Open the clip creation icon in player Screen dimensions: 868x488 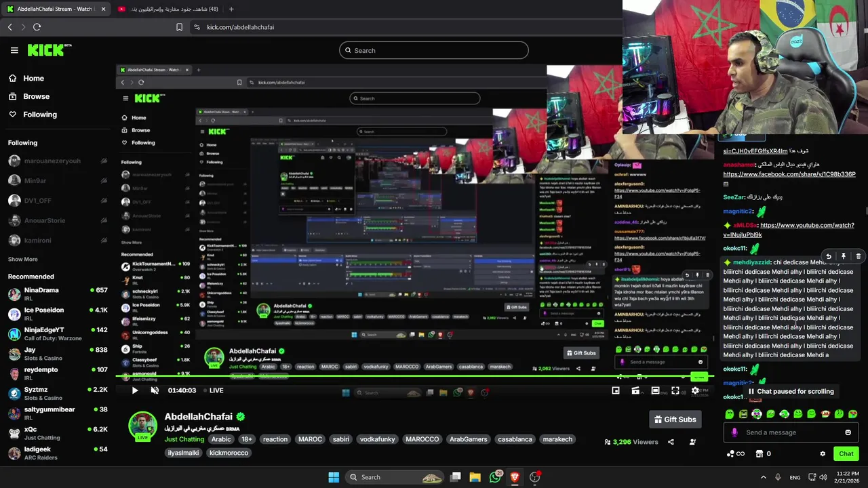click(635, 390)
